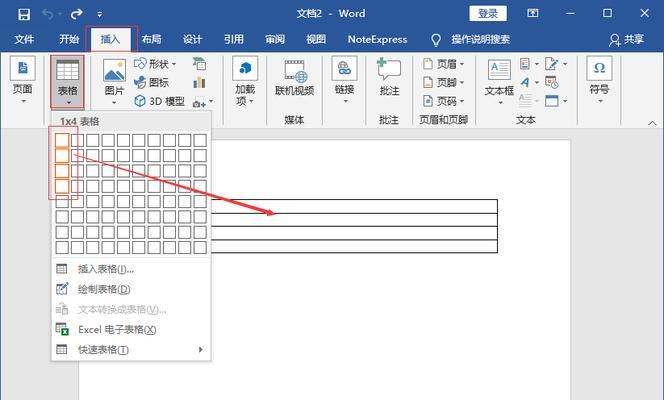Open the 页码 page number dropdown
Screen dimensions: 664x400
(x=443, y=101)
